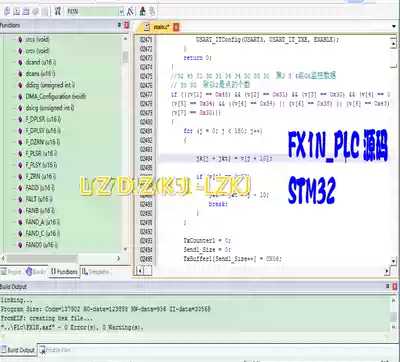Click the Manage project items icon
This screenshot has width=400, height=362.
pos(143,11)
